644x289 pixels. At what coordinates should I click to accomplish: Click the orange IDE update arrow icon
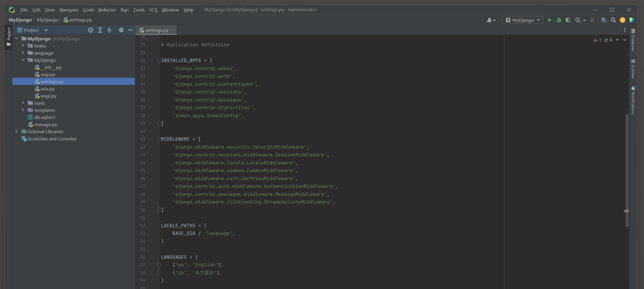click(x=623, y=20)
